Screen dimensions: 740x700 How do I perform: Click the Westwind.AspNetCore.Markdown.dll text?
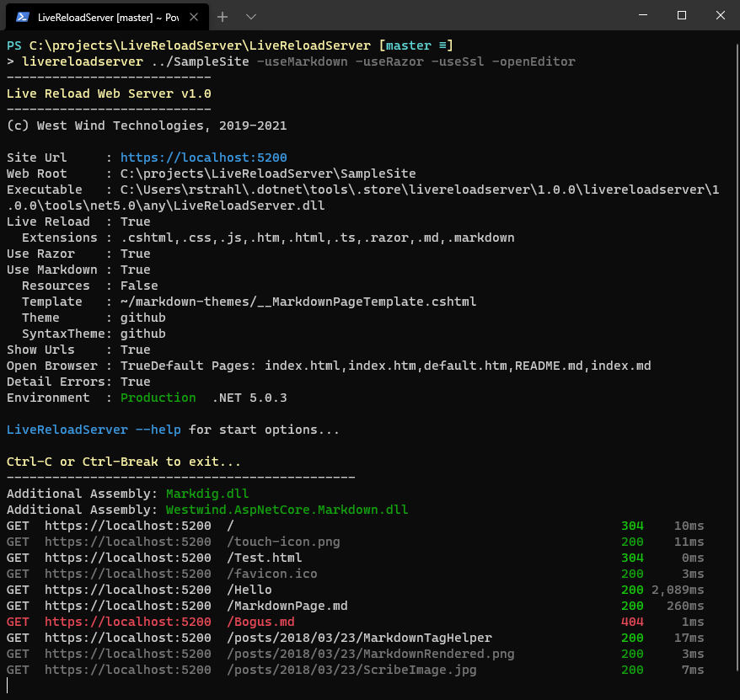[x=287, y=510]
